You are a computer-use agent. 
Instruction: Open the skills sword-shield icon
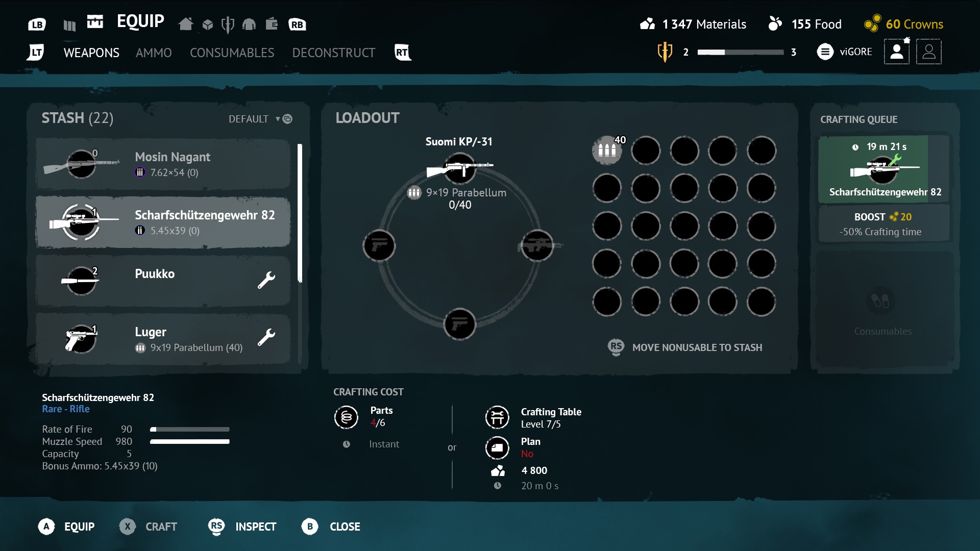[x=228, y=24]
